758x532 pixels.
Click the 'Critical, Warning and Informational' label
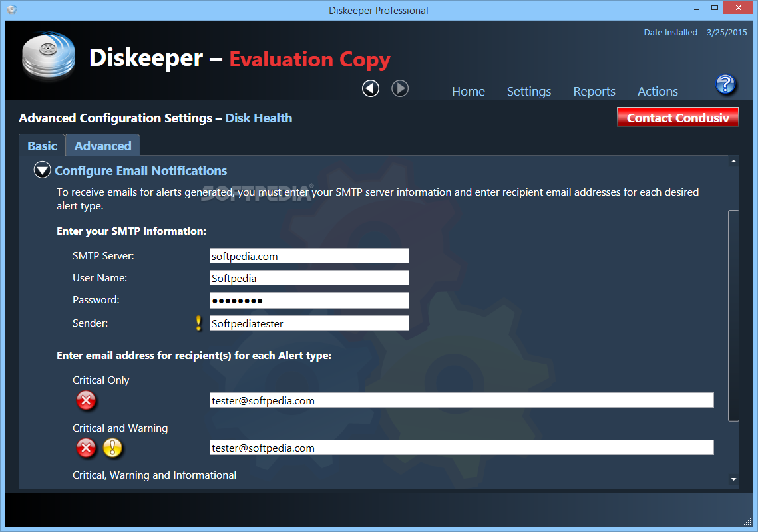pos(154,475)
